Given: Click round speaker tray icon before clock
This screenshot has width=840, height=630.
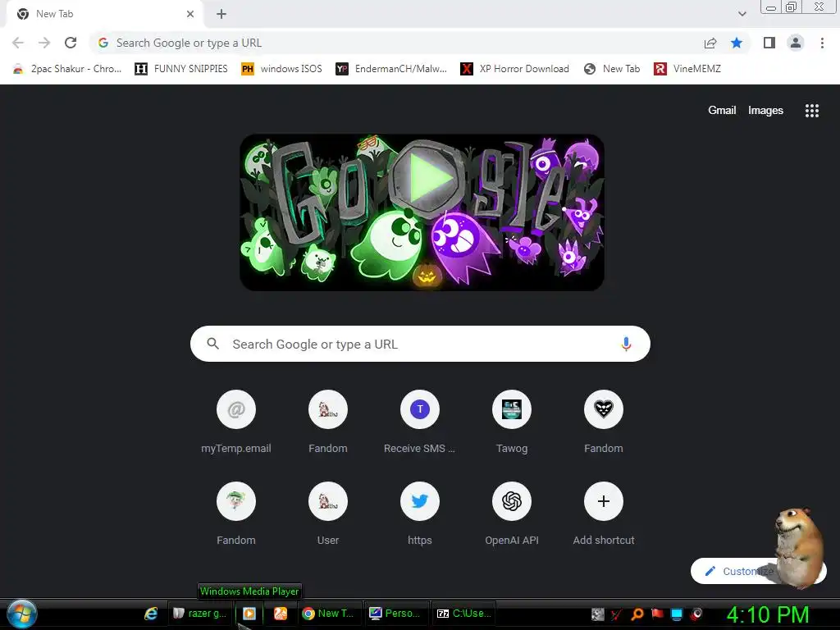Looking at the screenshot, I should click(x=696, y=614).
